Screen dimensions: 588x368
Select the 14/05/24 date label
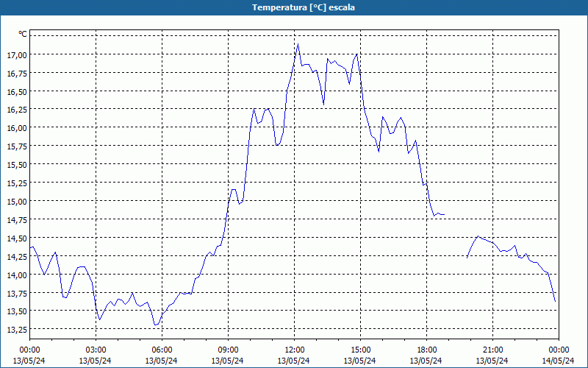pyautogui.click(x=559, y=361)
